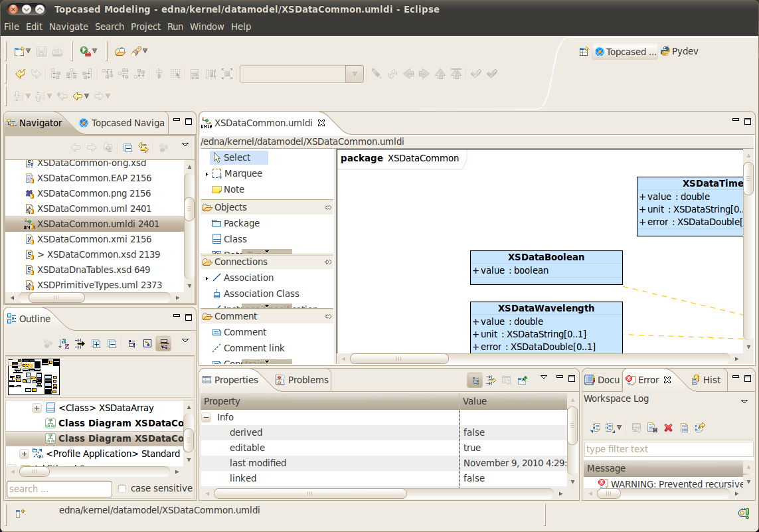Switch to the Problems tab
Image resolution: width=759 pixels, height=532 pixels.
pyautogui.click(x=302, y=380)
